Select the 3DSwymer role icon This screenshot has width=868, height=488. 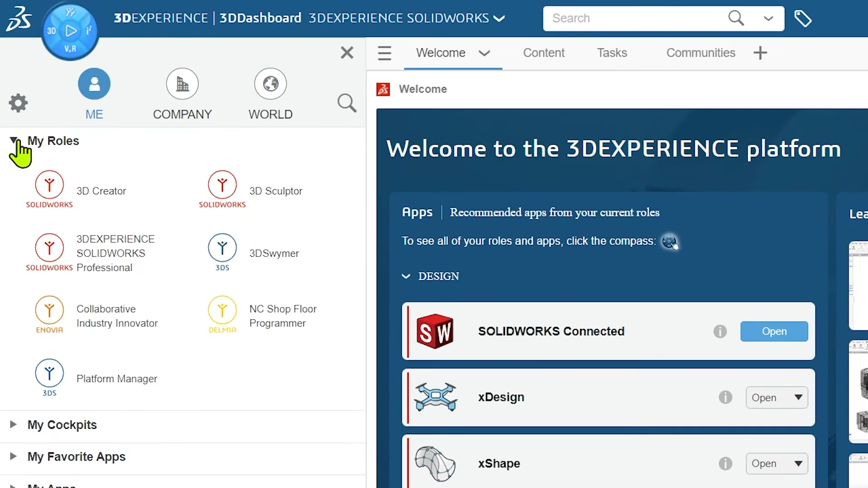222,252
